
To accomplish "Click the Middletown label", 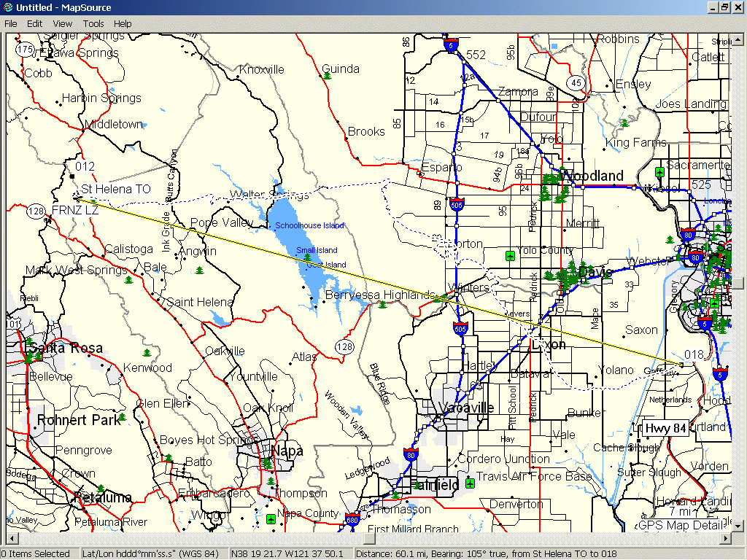I will [114, 124].
